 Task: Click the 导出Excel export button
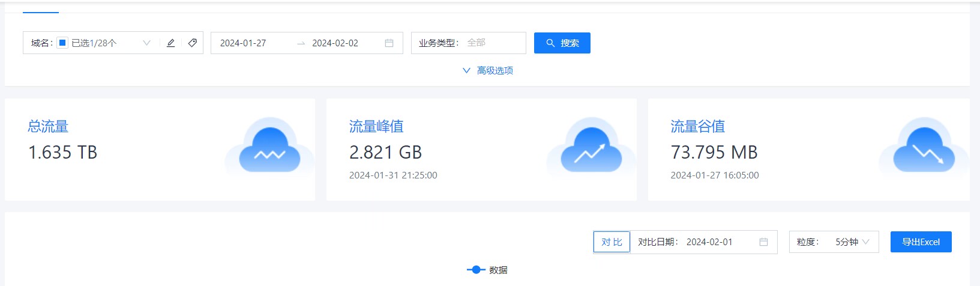(x=921, y=242)
